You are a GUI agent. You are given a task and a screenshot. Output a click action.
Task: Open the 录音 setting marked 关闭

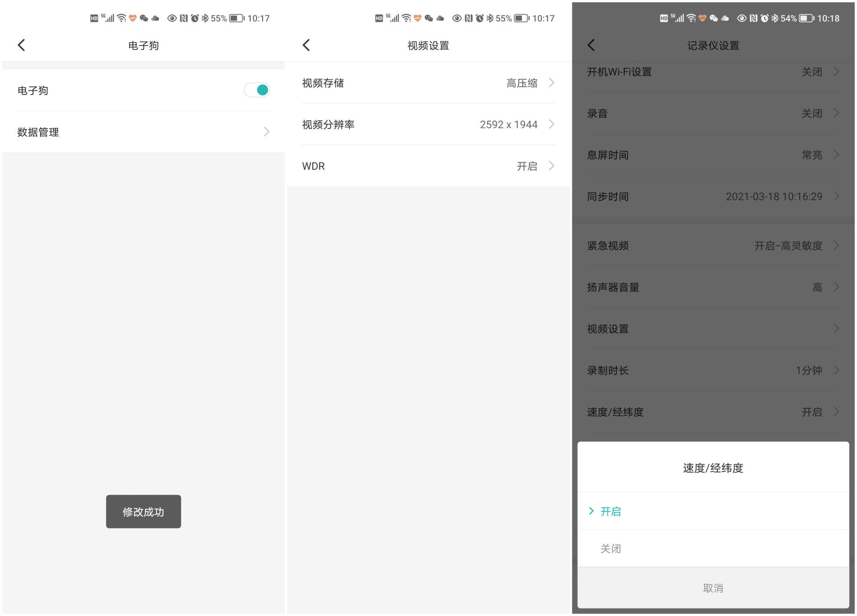tap(713, 114)
